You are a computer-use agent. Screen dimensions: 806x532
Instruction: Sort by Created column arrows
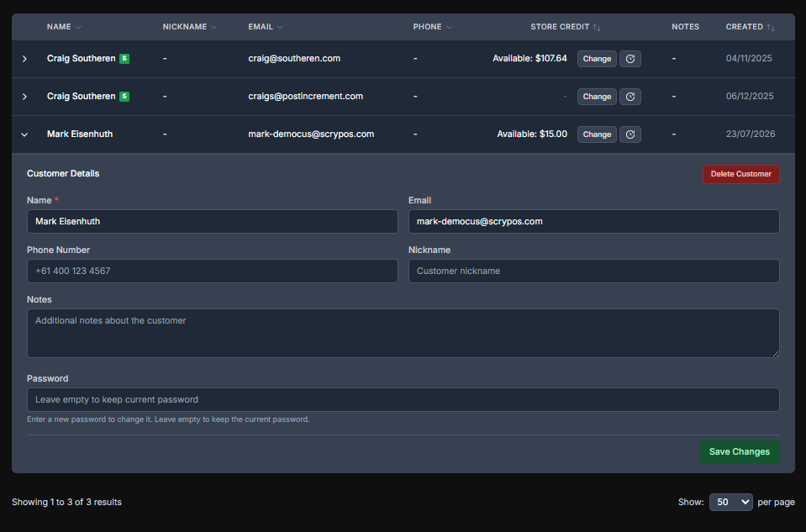coord(771,27)
